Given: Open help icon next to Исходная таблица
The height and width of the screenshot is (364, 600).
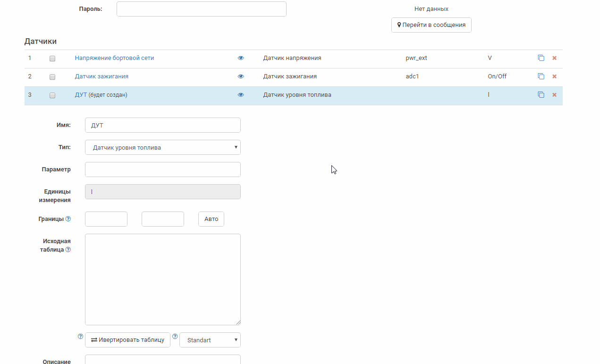Looking at the screenshot, I should pos(68,250).
